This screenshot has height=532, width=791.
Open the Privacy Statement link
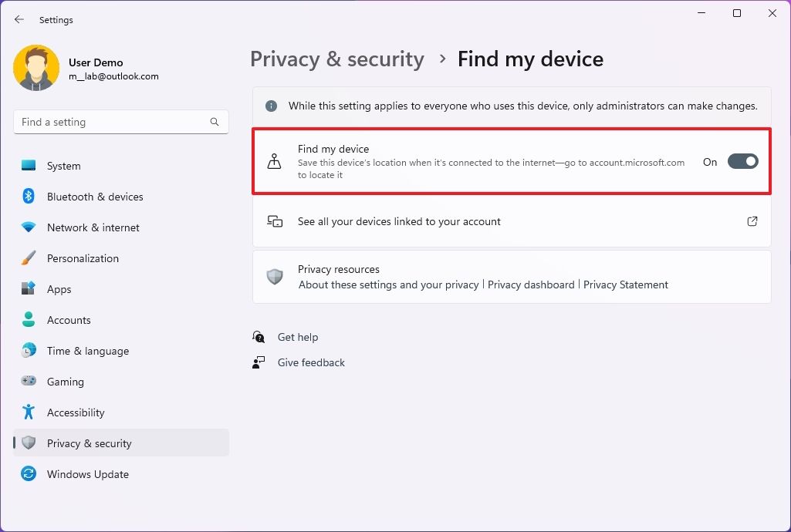point(626,285)
